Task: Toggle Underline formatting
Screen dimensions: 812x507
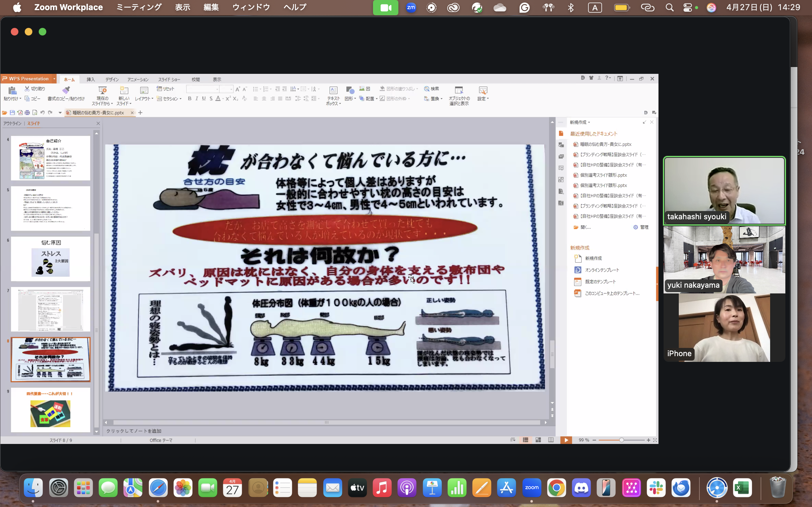Action: pos(204,99)
